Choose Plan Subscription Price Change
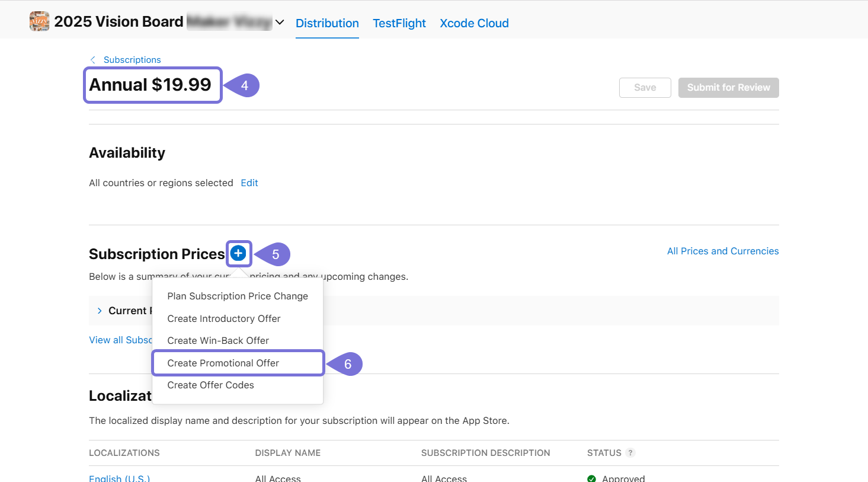 (x=238, y=296)
